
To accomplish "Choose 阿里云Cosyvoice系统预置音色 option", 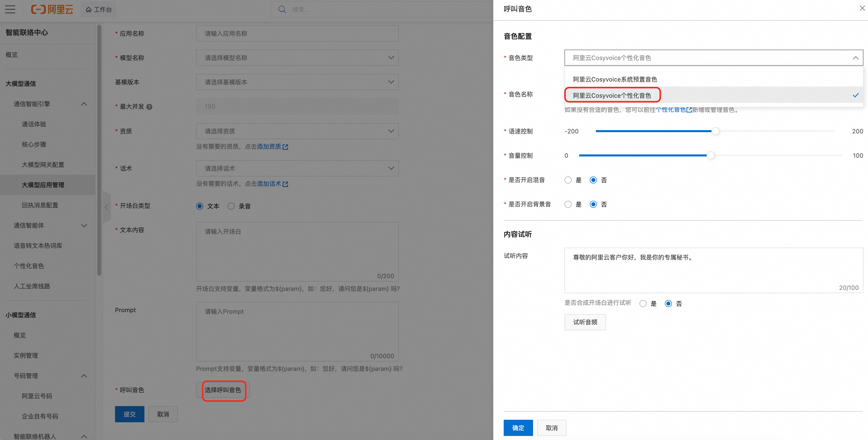I will point(615,79).
